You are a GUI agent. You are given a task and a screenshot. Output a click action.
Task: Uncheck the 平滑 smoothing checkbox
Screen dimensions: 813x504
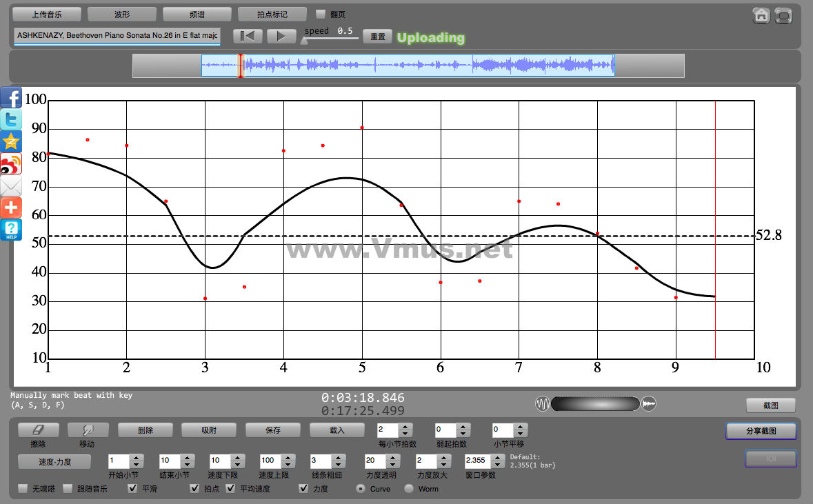click(133, 489)
